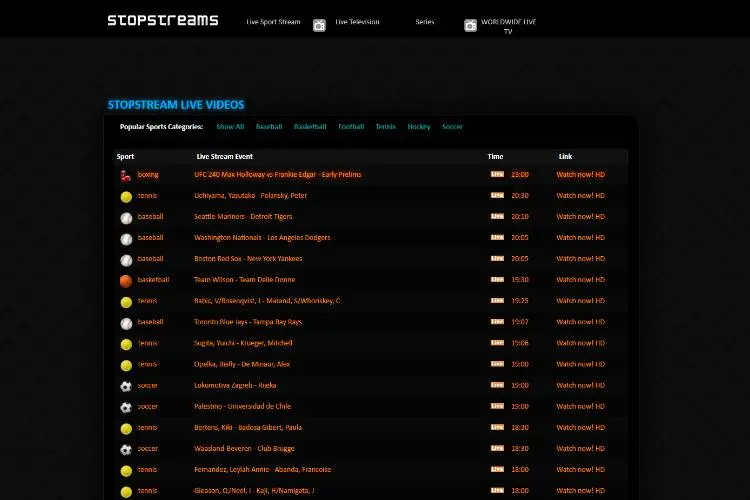Click the TV icon beside Worldwide Live TV

[x=471, y=25]
